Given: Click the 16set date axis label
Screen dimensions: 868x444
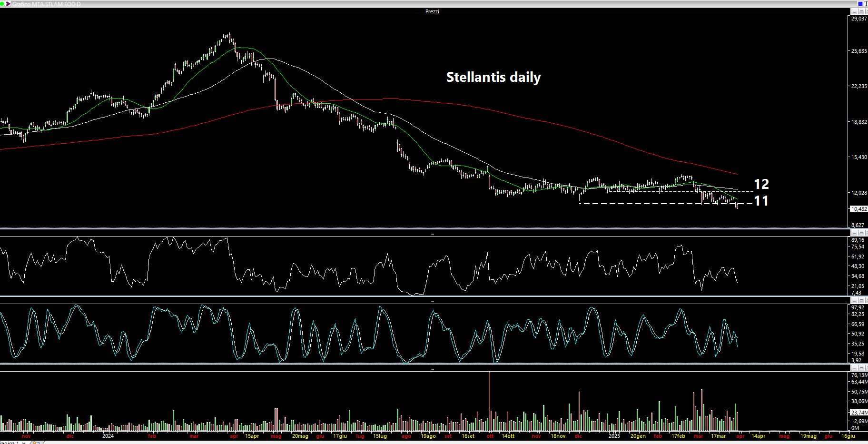Looking at the screenshot, I should tap(468, 436).
